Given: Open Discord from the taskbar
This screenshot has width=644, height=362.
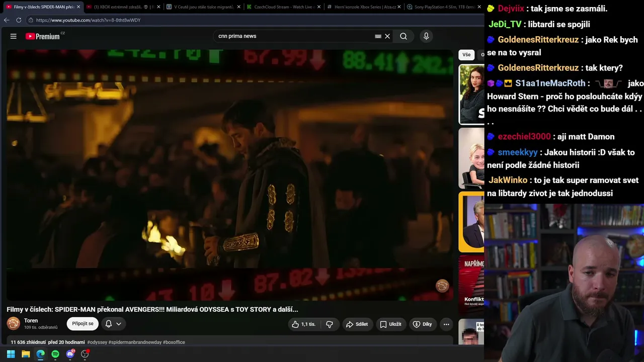Looking at the screenshot, I should pos(70,354).
